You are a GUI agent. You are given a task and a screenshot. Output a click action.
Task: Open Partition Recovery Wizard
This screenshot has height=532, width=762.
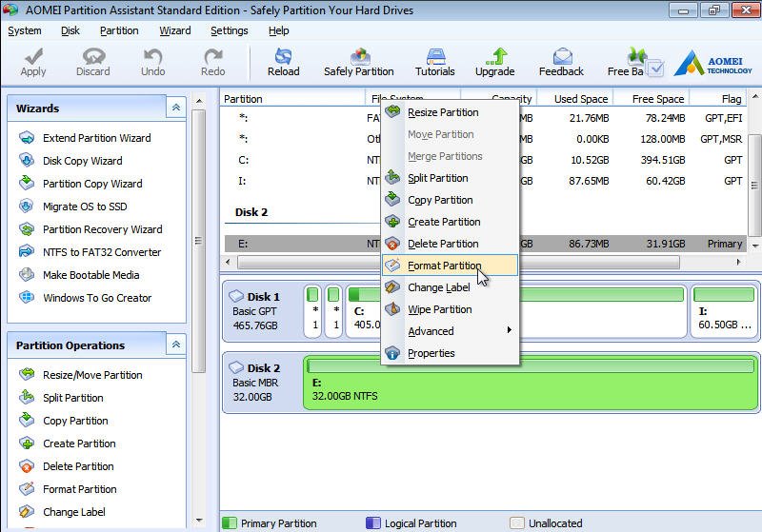(103, 229)
